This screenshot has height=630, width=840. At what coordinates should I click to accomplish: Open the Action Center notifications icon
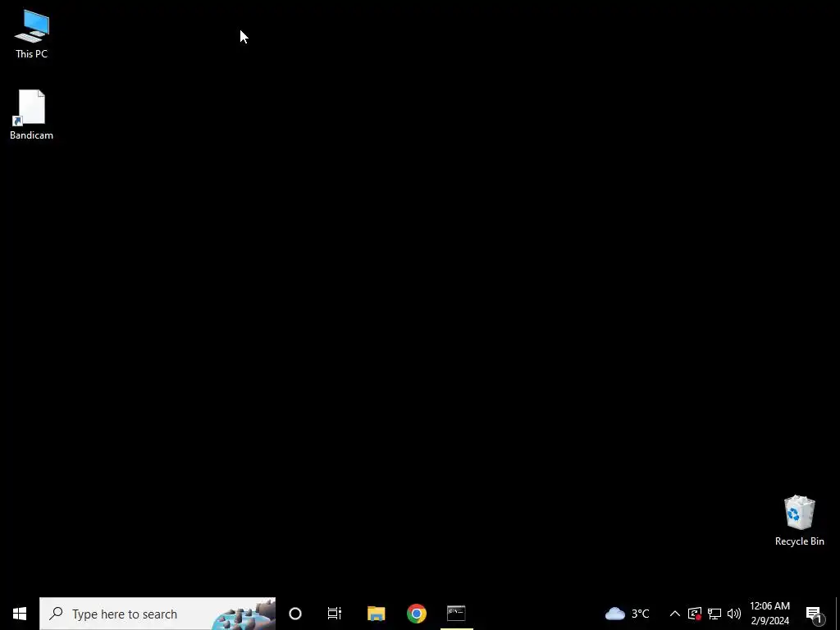815,614
